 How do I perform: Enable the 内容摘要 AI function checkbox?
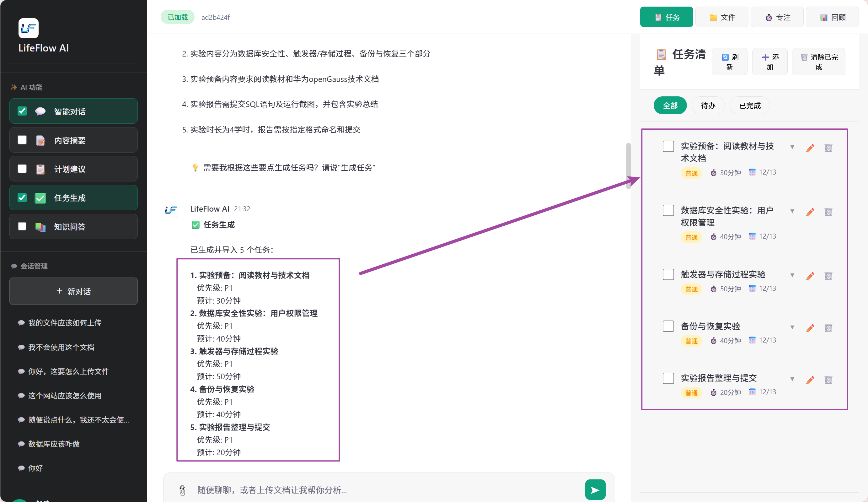point(22,140)
